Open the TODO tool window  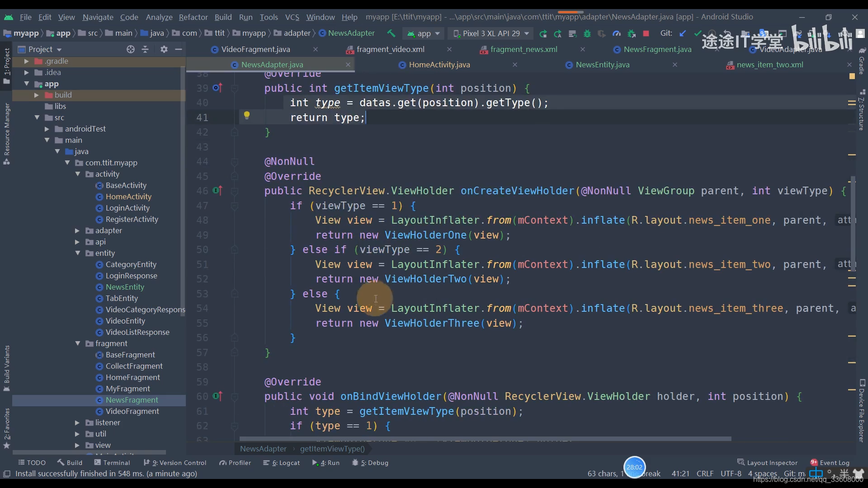[x=32, y=463]
